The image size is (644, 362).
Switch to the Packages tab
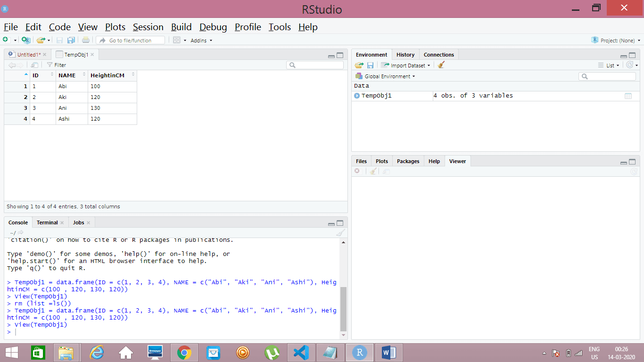408,161
